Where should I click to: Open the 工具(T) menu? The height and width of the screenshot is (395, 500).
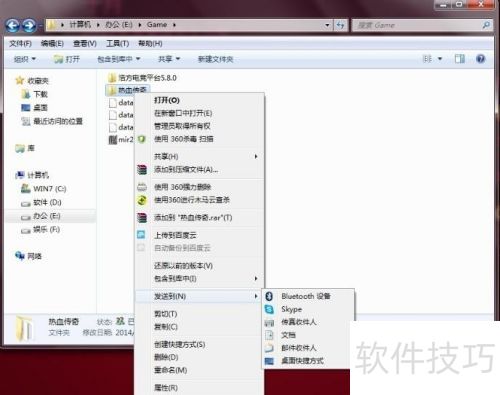[x=117, y=44]
